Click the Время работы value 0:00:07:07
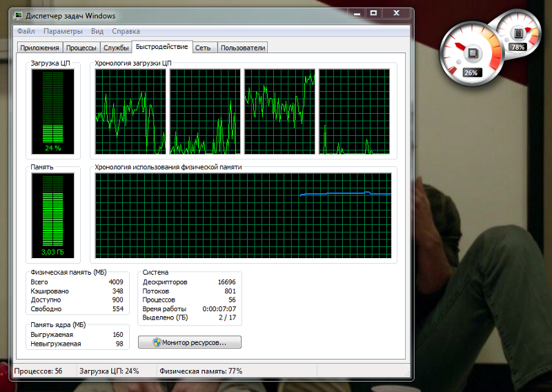Screen dimensions: 552x392 pyautogui.click(x=219, y=309)
